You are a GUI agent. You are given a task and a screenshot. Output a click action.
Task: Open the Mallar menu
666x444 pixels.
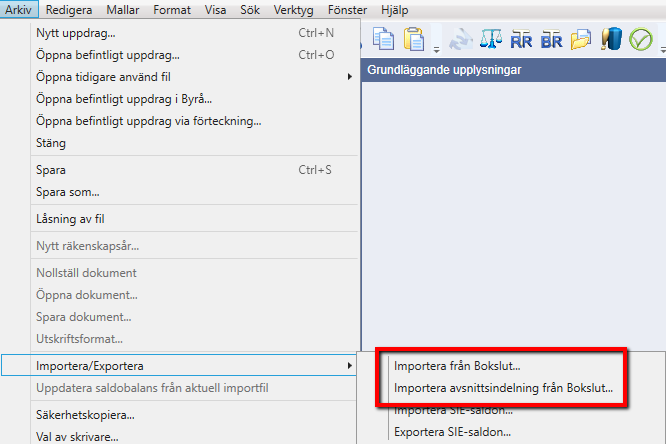click(122, 9)
